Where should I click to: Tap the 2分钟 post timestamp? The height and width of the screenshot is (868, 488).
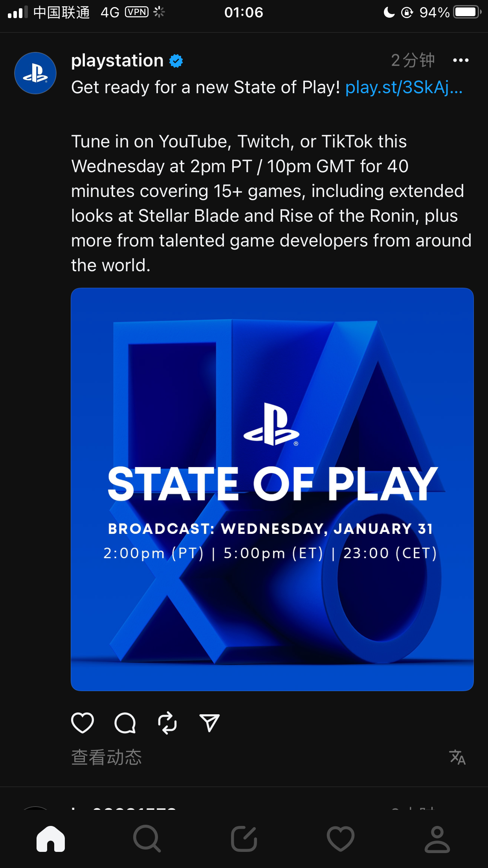413,61
